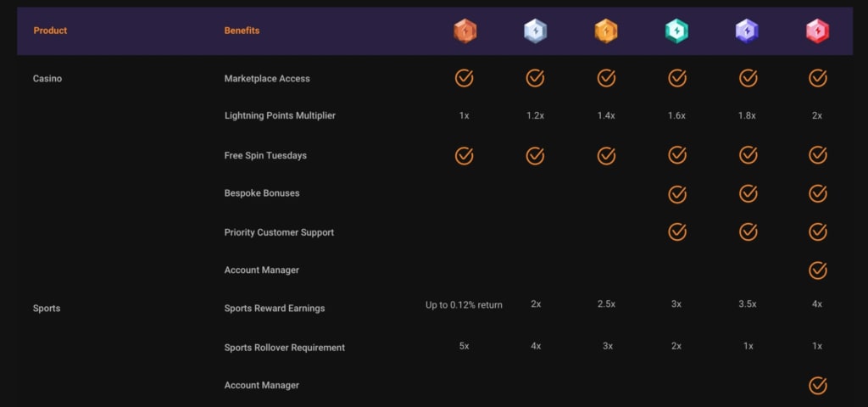This screenshot has width=868, height=407.
Task: Click Sports Rollover 2x in teal column
Action: pyautogui.click(x=676, y=346)
